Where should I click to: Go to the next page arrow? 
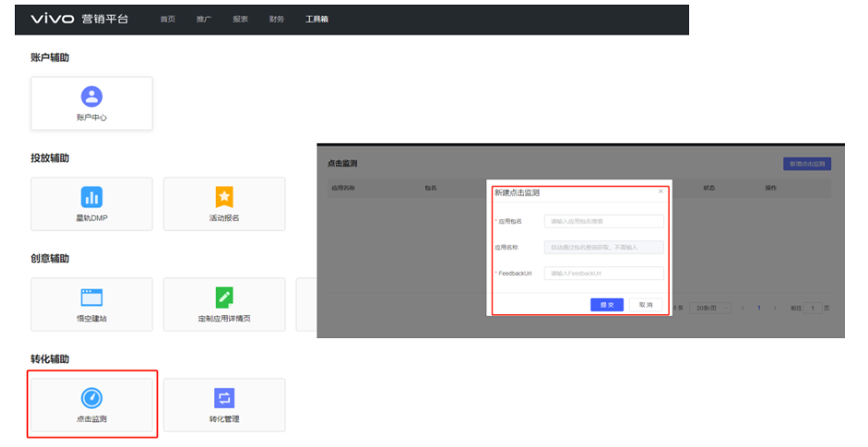[x=774, y=308]
